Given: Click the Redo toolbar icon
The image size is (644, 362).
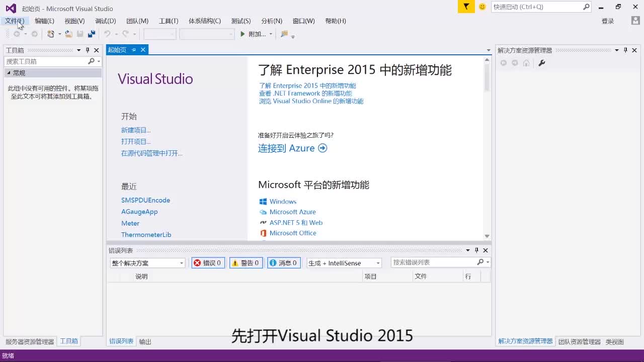Looking at the screenshot, I should tap(125, 34).
